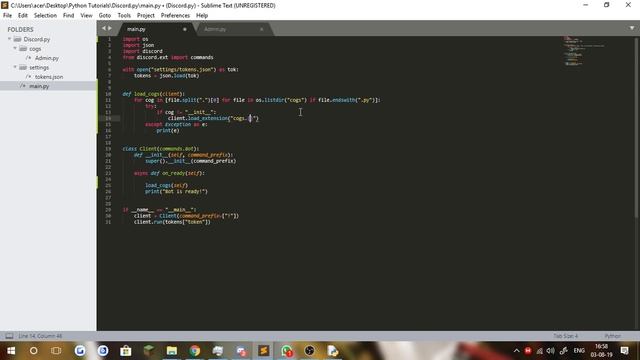Switch to the main.py tab
This screenshot has height=360, width=640.
coord(155,29)
